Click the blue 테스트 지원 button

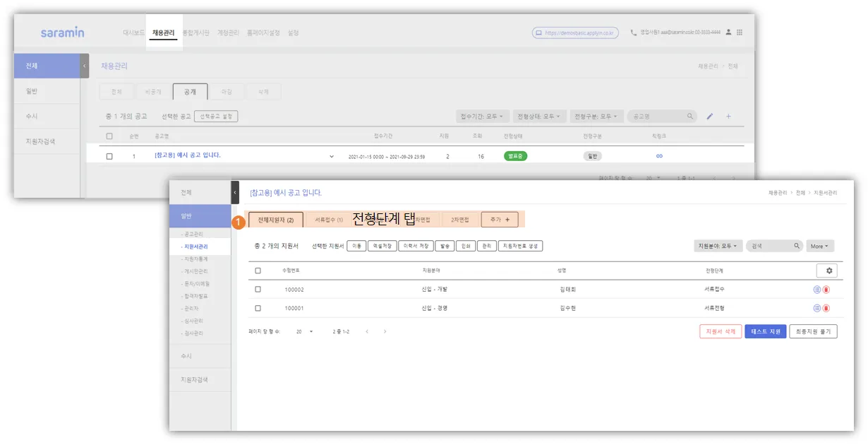(x=766, y=331)
